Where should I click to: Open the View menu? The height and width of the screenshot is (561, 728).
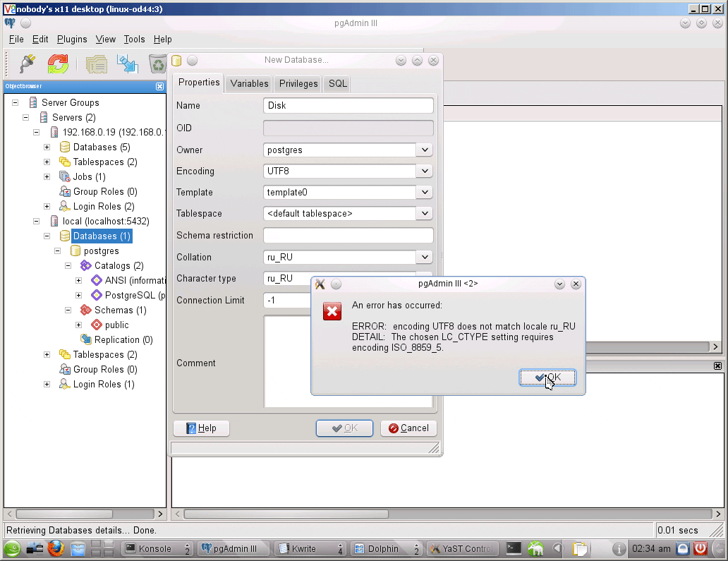pyautogui.click(x=105, y=40)
